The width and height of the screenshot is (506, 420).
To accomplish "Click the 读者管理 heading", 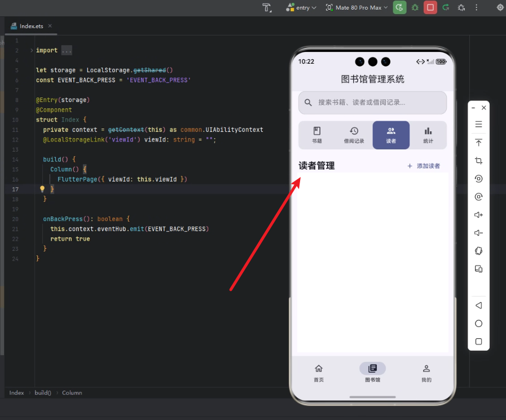I will coord(316,166).
